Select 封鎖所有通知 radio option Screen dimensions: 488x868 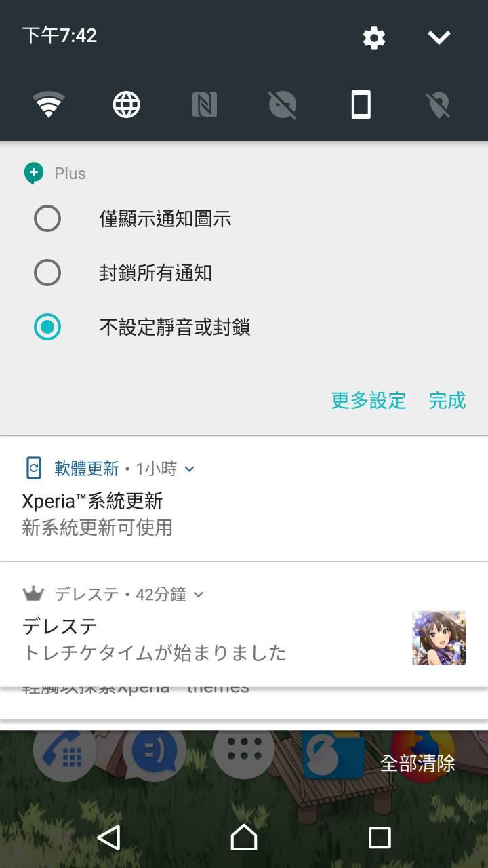pyautogui.click(x=47, y=273)
